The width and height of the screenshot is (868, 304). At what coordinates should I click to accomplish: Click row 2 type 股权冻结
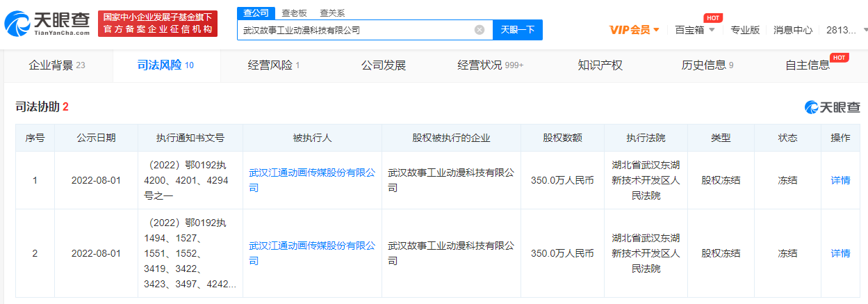tap(721, 253)
